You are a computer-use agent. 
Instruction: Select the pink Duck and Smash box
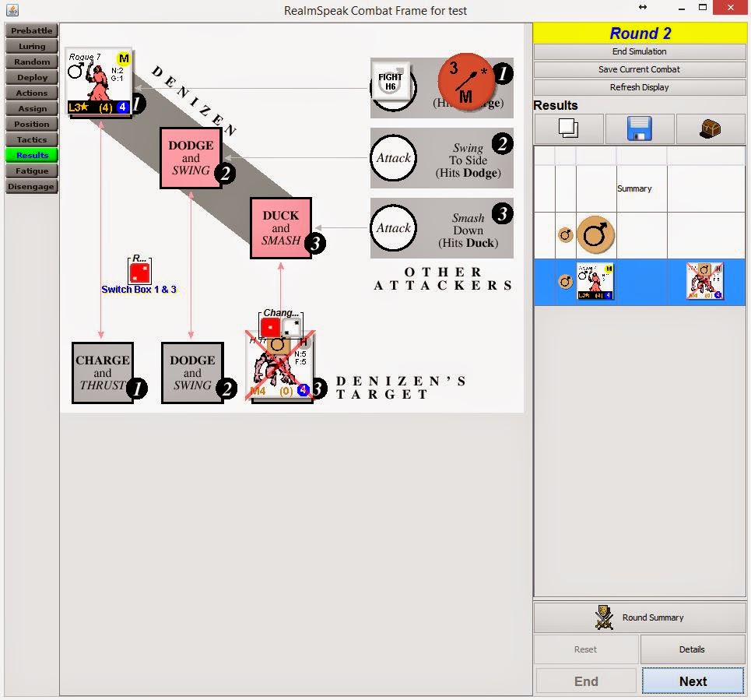tap(281, 228)
